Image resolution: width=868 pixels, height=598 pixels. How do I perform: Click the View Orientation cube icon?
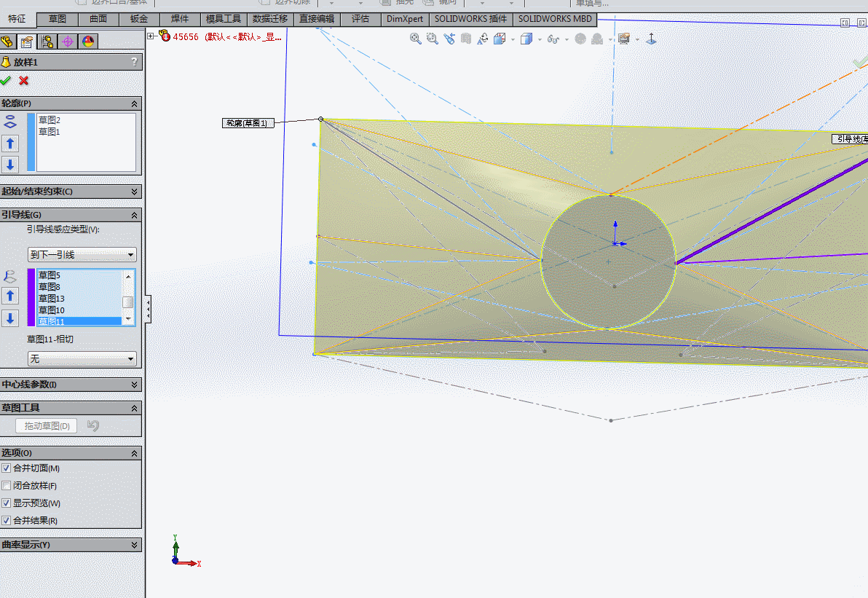pyautogui.click(x=500, y=39)
